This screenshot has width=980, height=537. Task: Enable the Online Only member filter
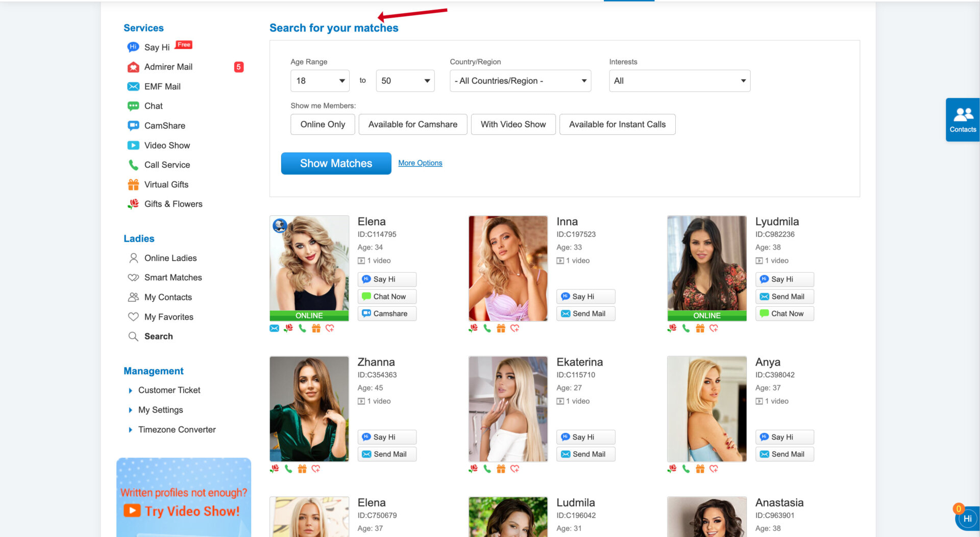coord(323,124)
